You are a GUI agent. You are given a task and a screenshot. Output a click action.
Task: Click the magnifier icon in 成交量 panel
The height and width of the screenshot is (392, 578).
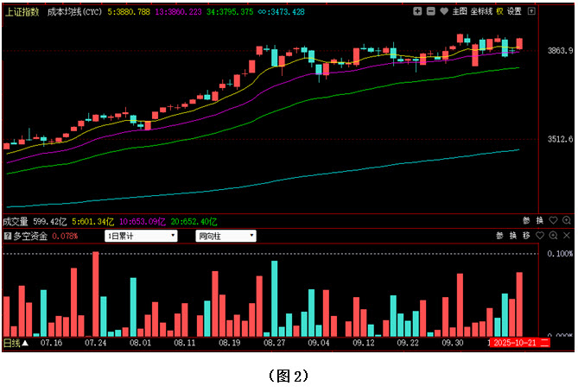click(x=567, y=221)
